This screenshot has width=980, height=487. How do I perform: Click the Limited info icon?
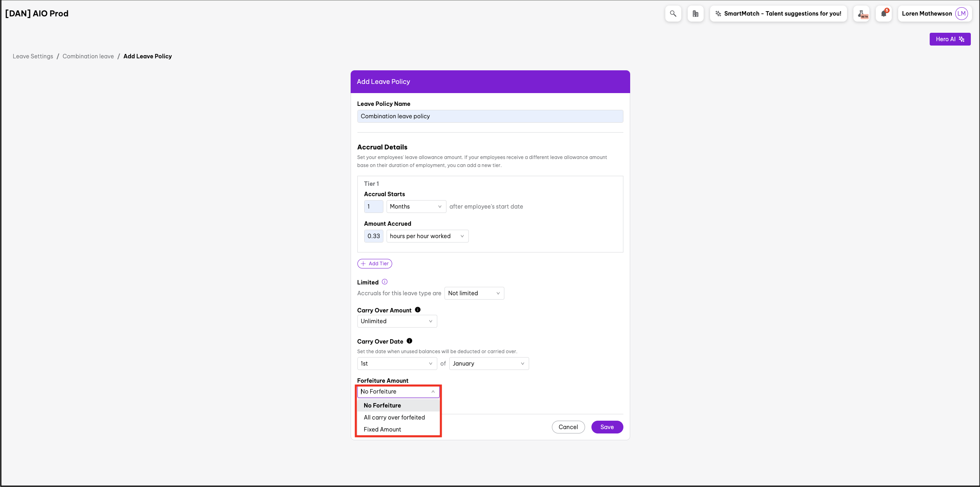click(x=385, y=282)
